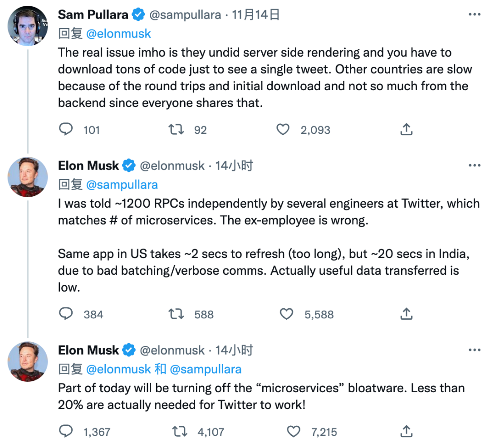Open Sam Pullara's profile picture
This screenshot has width=490, height=448.
click(x=28, y=26)
